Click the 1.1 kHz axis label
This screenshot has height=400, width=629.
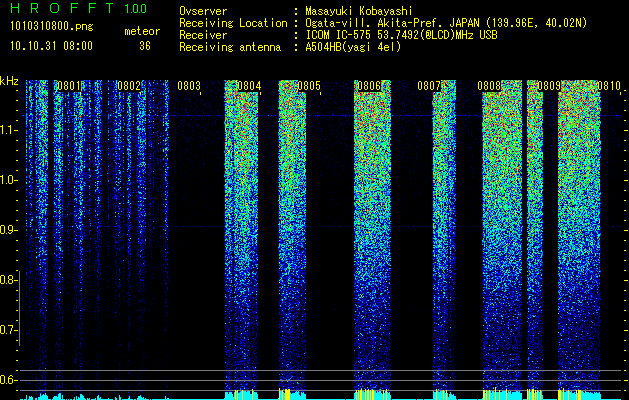[9, 130]
